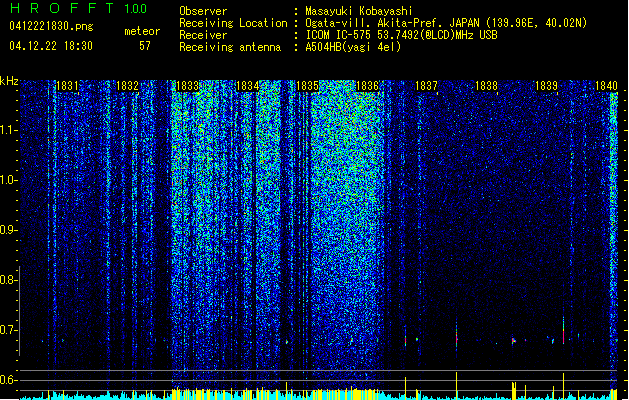Click the 0.6 kHz axis label
Viewport: 629px width, 400px height.
click(x=9, y=380)
